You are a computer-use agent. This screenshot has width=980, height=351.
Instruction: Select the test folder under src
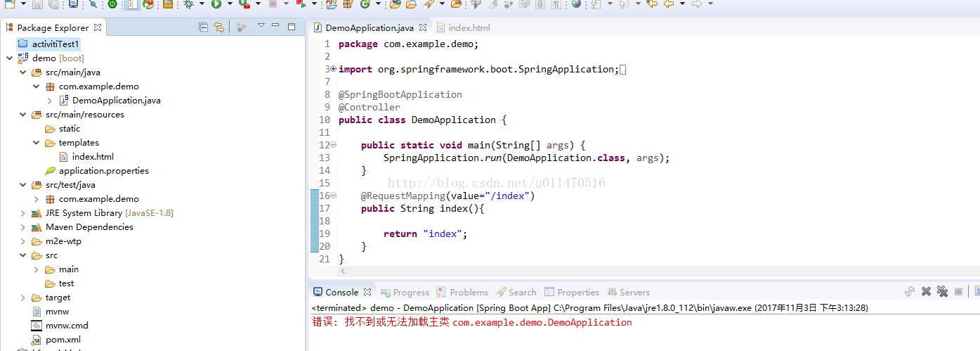pos(60,283)
